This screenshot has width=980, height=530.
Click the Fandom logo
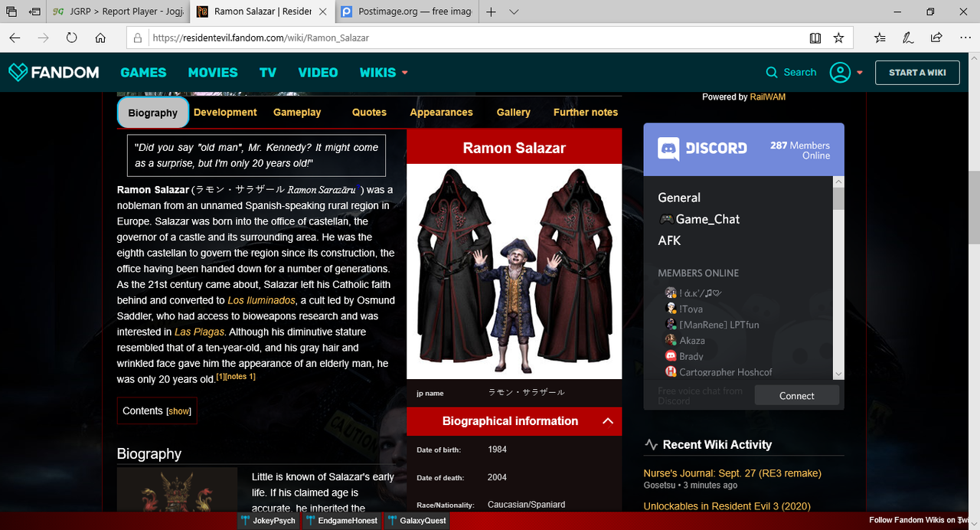coord(54,73)
